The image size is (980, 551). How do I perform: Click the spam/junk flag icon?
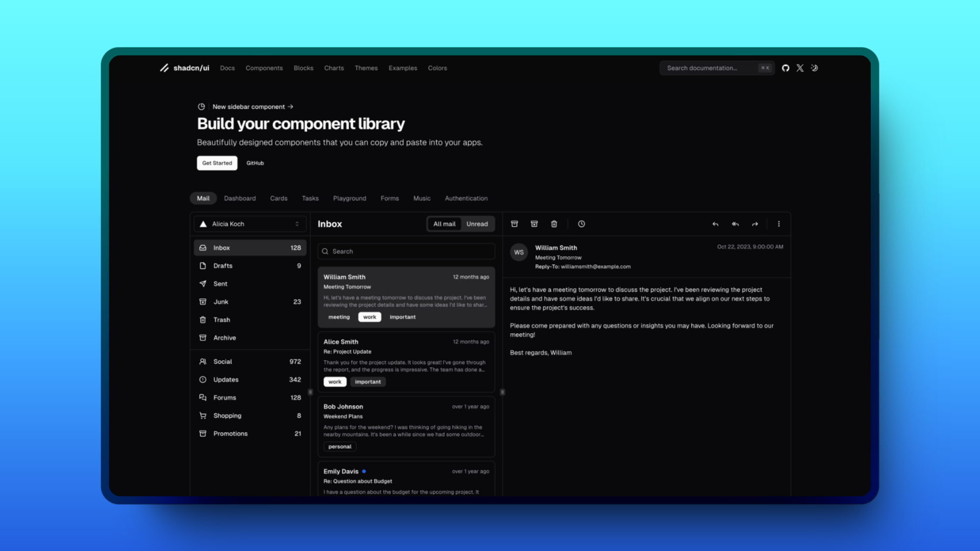(x=534, y=223)
